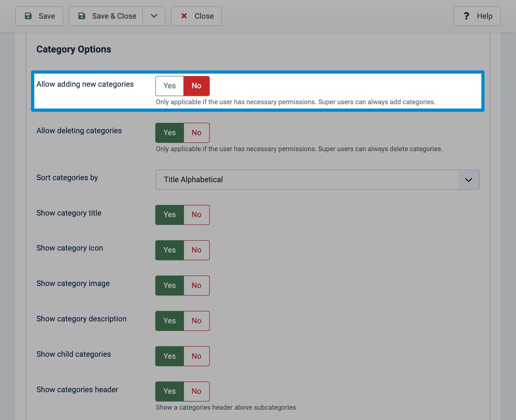
Task: Choose No for Show category icon
Action: [x=197, y=250]
